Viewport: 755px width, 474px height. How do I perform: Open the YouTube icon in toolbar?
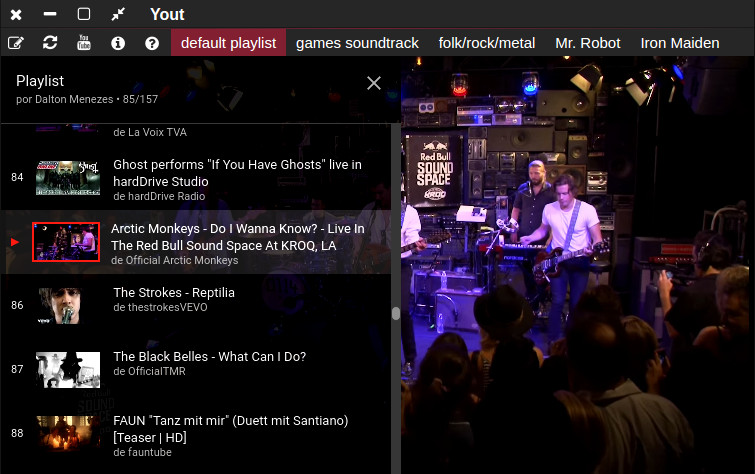click(84, 43)
